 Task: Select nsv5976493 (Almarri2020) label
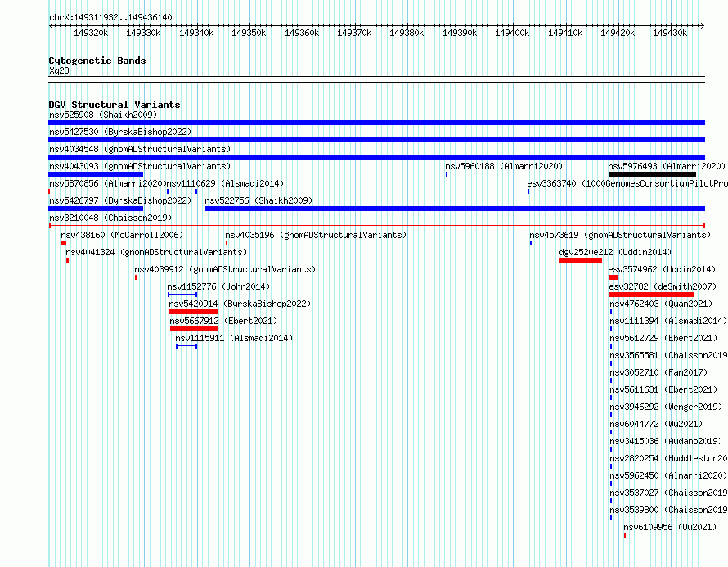tap(667, 166)
